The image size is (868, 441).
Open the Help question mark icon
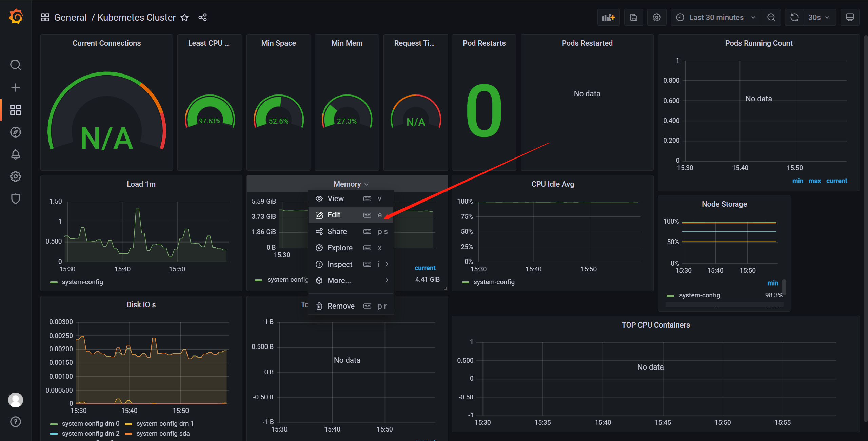pyautogui.click(x=16, y=422)
